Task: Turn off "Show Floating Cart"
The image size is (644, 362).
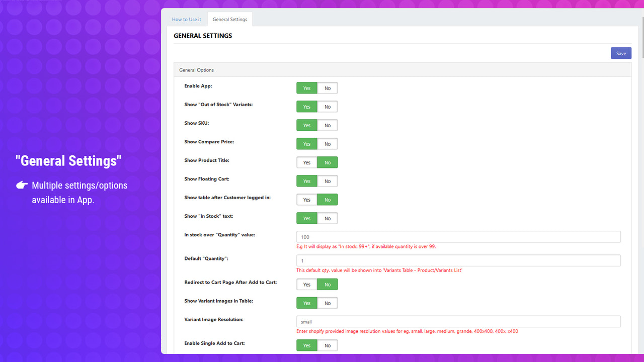Action: pos(328,180)
